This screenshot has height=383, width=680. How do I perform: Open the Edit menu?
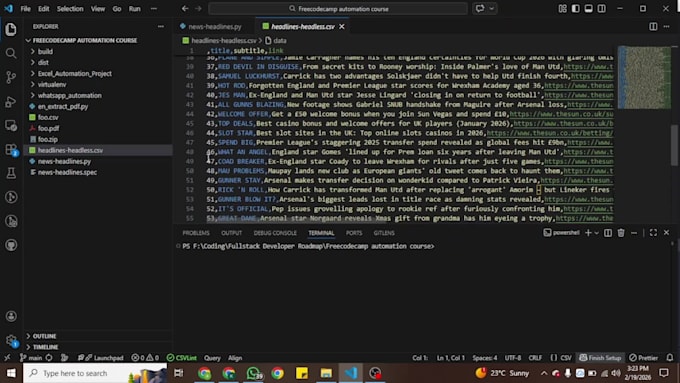point(43,9)
